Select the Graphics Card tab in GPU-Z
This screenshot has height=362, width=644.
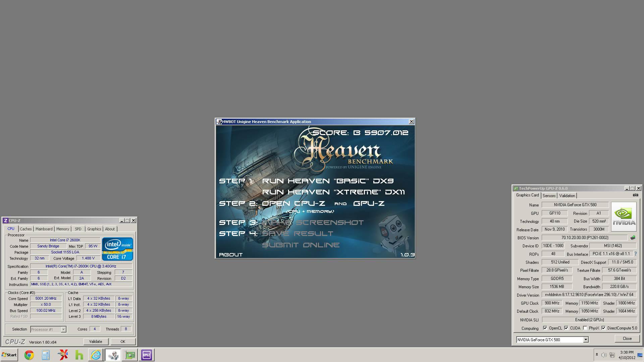click(527, 195)
